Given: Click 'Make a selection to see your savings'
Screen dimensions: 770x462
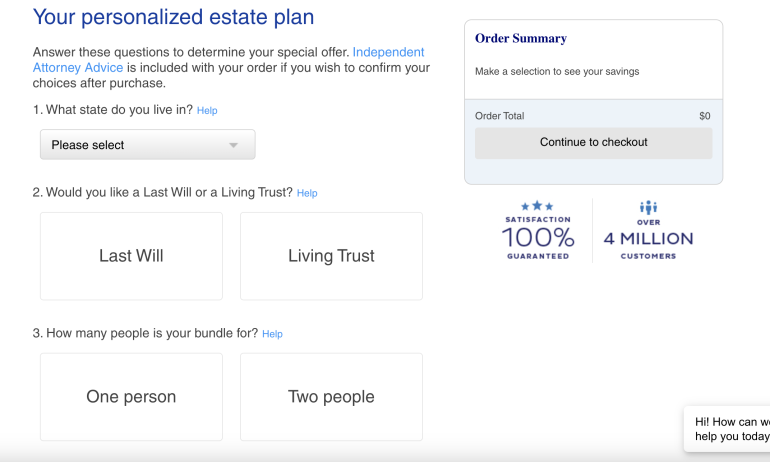Looking at the screenshot, I should (x=557, y=72).
